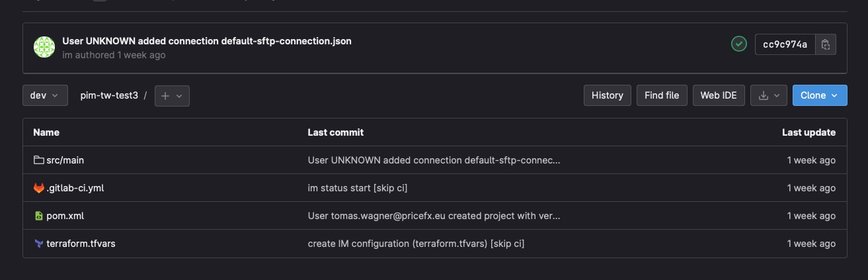Image resolution: width=868 pixels, height=280 pixels.
Task: Open the 'im status start [skip ci]' commit
Action: [357, 188]
